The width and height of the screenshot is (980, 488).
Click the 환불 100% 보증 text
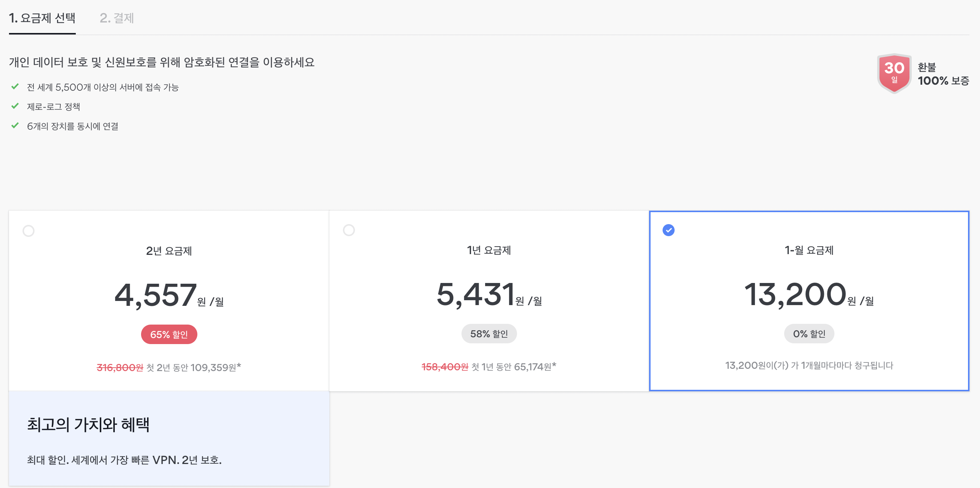[x=943, y=74]
